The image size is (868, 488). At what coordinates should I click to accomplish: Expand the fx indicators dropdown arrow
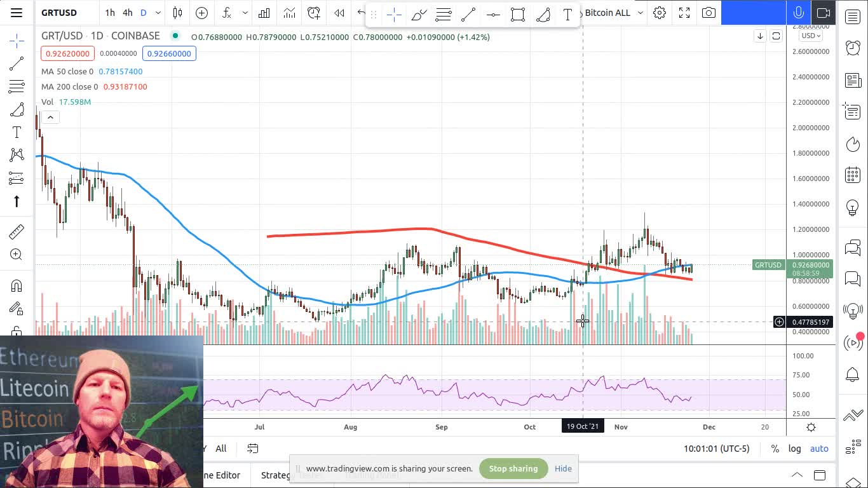[x=245, y=13]
